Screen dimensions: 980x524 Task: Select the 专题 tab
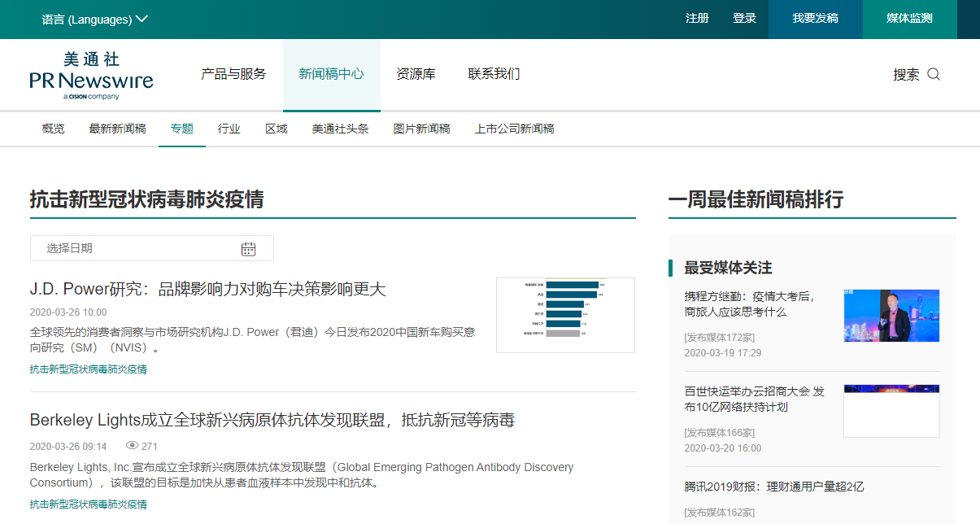182,129
